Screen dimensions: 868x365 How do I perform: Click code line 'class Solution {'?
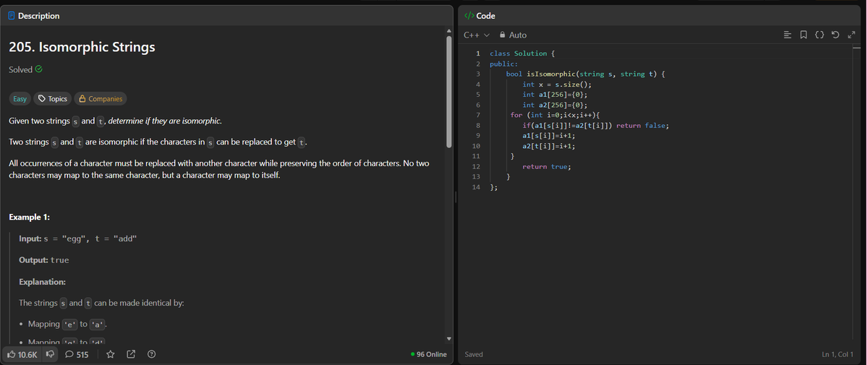click(x=522, y=53)
